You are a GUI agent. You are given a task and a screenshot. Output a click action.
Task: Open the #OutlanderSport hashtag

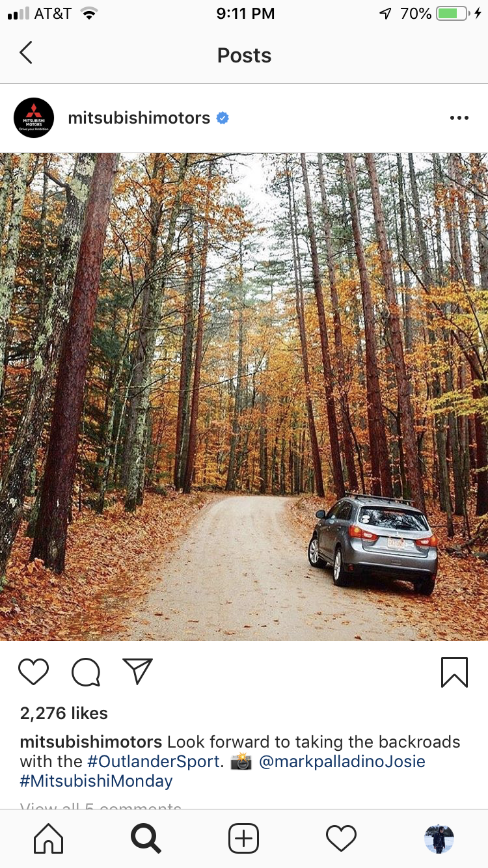point(154,761)
